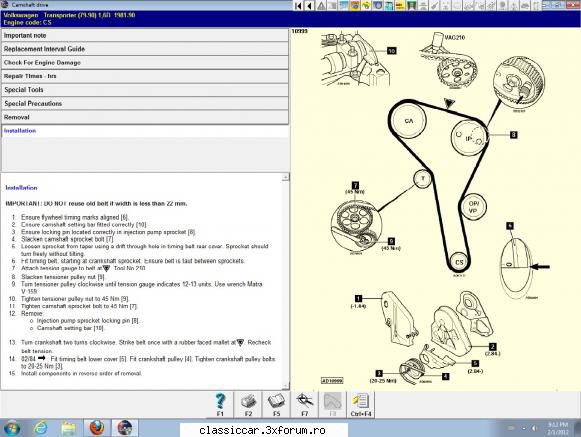Click step 10 'Tighten tensioner pulley nut to 45 Nm'
The height and width of the screenshot is (437, 581).
click(75, 299)
